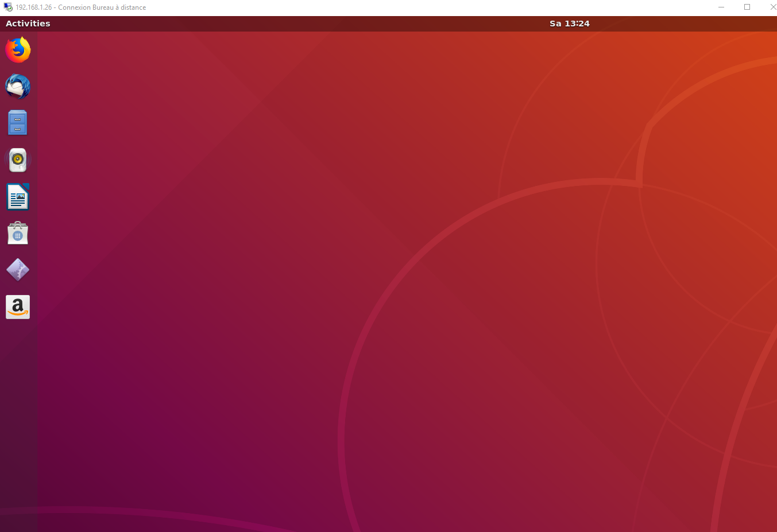Image resolution: width=777 pixels, height=532 pixels.
Task: Launch Rhythmbox music player
Action: tap(18, 160)
